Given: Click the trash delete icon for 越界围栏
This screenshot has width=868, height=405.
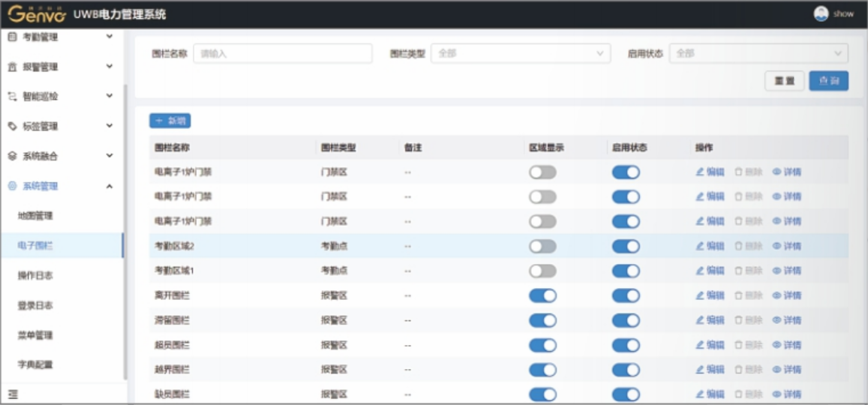Looking at the screenshot, I should pos(738,369).
